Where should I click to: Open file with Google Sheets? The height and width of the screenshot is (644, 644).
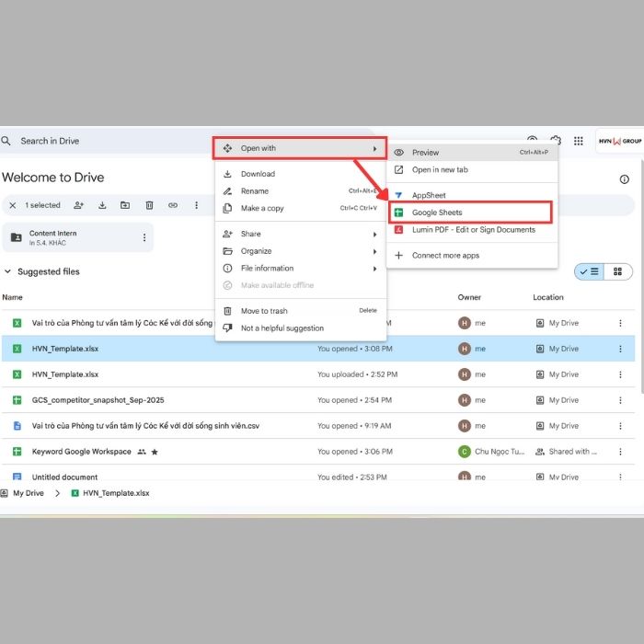tap(471, 213)
